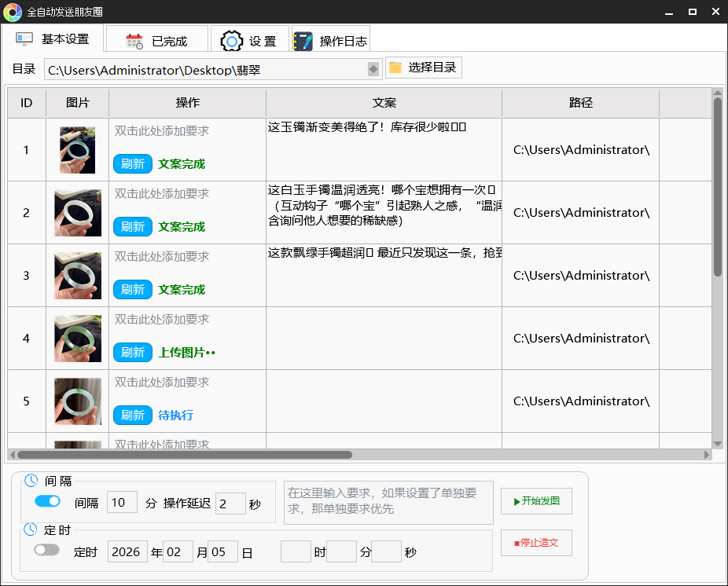This screenshot has height=586, width=728.
Task: Select the monitor icon on 基本设置 tab
Action: coord(24,38)
